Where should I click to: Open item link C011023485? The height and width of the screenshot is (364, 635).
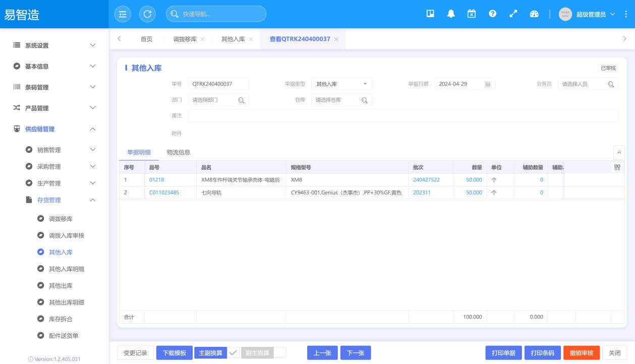pyautogui.click(x=164, y=193)
